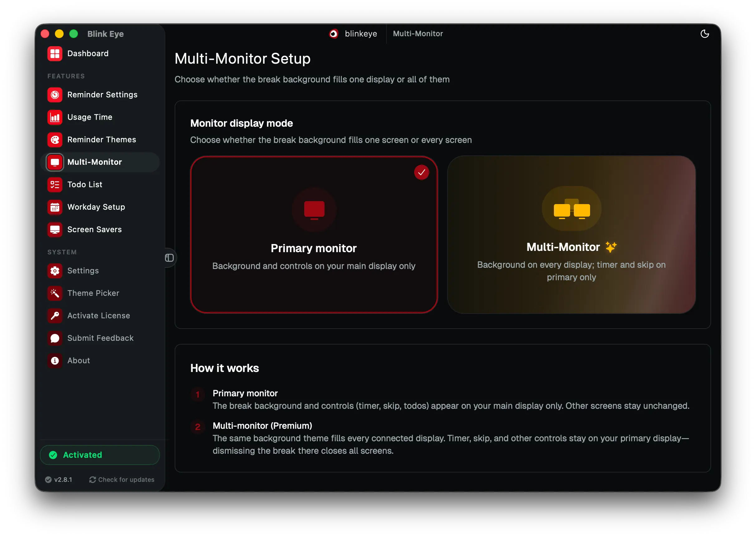
Task: Open the About page
Action: (99, 361)
